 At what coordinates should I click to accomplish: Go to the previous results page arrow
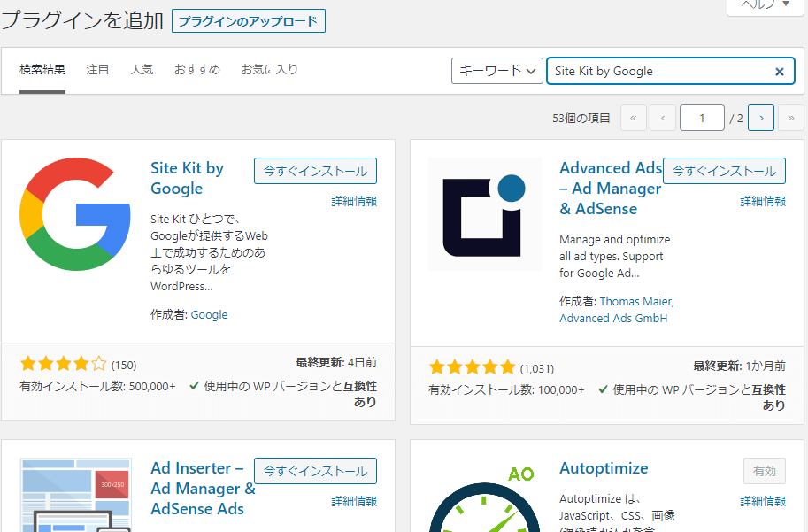(663, 118)
